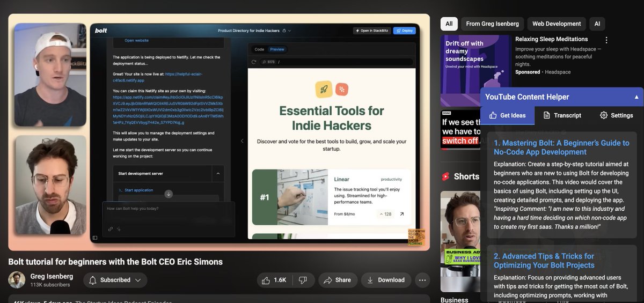This screenshot has width=644, height=303.
Task: Open Linear with the arrow link icon
Action: coord(402,214)
